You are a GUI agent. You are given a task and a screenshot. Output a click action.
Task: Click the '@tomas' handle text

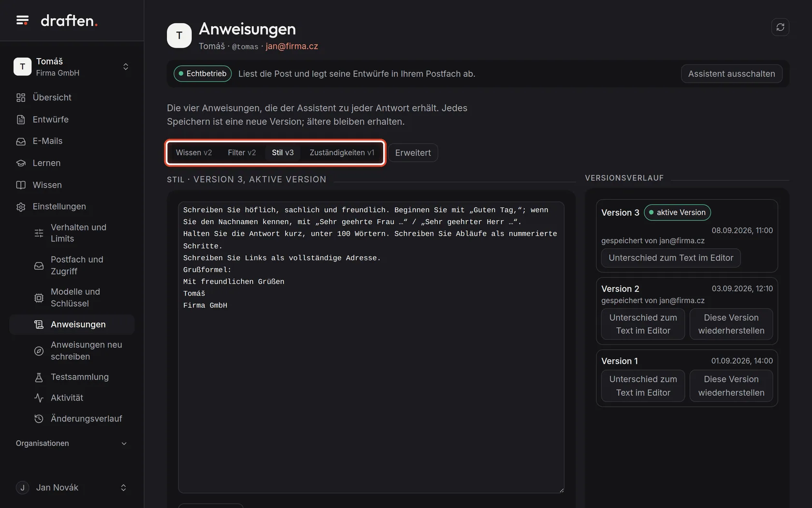pos(245,47)
